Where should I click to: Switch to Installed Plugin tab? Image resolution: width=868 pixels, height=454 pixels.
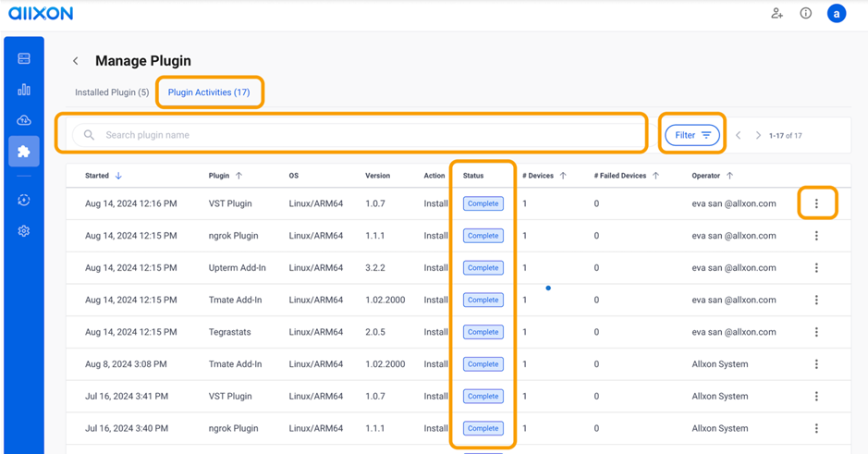112,92
